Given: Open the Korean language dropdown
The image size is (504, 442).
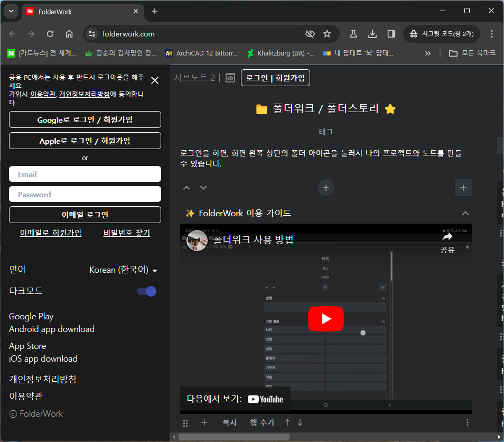Looking at the screenshot, I should pos(124,270).
